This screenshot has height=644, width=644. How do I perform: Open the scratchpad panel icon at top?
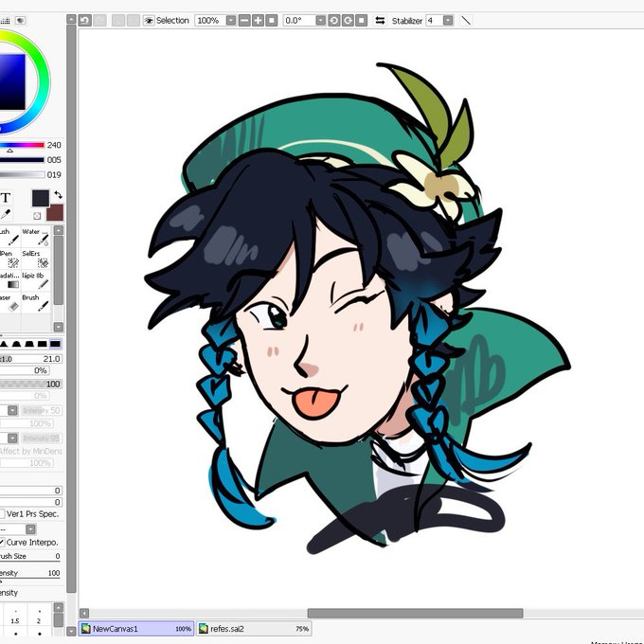[x=20, y=20]
